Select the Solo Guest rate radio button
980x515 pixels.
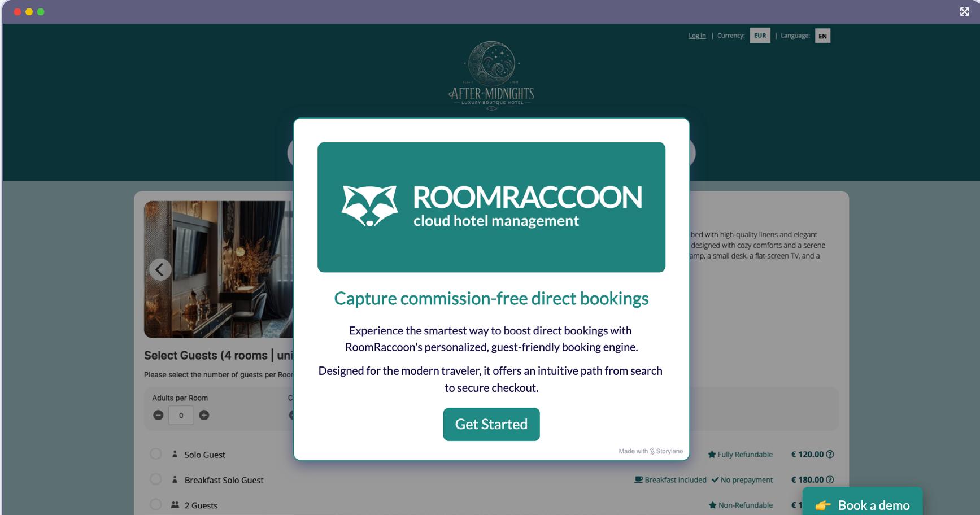click(x=156, y=454)
